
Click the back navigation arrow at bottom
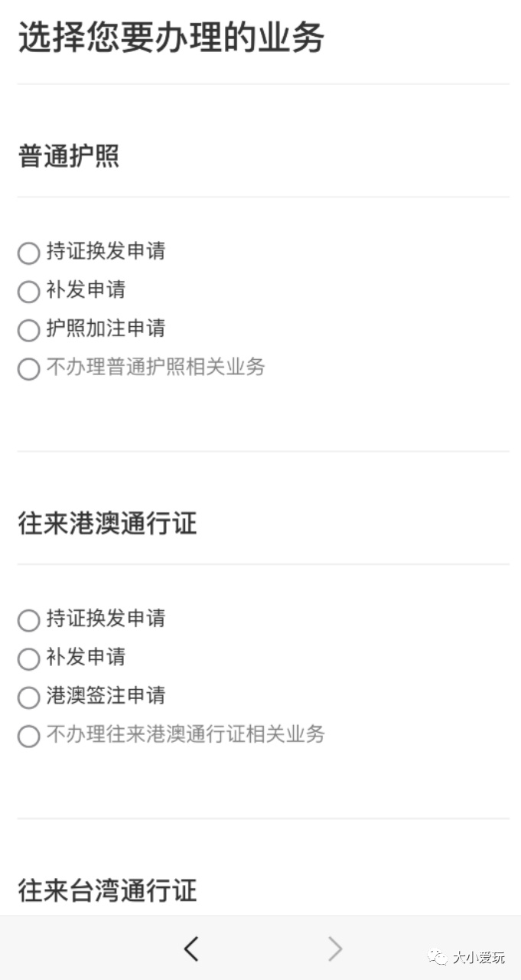tap(190, 948)
